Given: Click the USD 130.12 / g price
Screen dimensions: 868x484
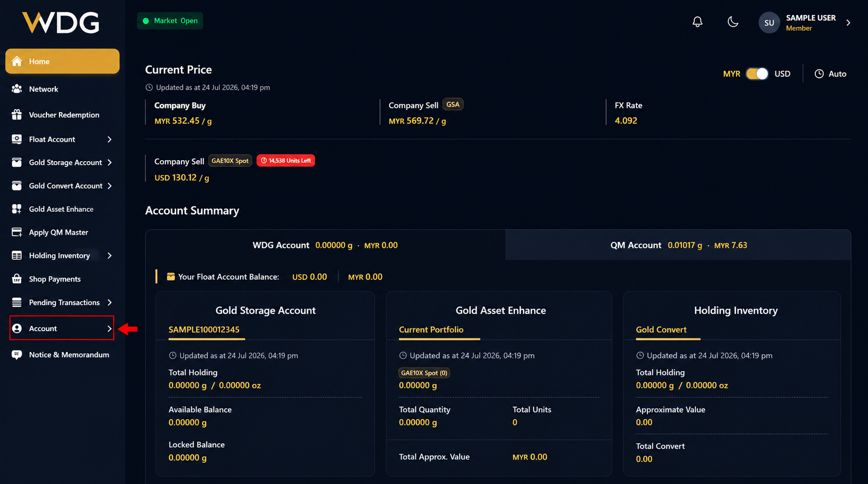Looking at the screenshot, I should [x=181, y=178].
